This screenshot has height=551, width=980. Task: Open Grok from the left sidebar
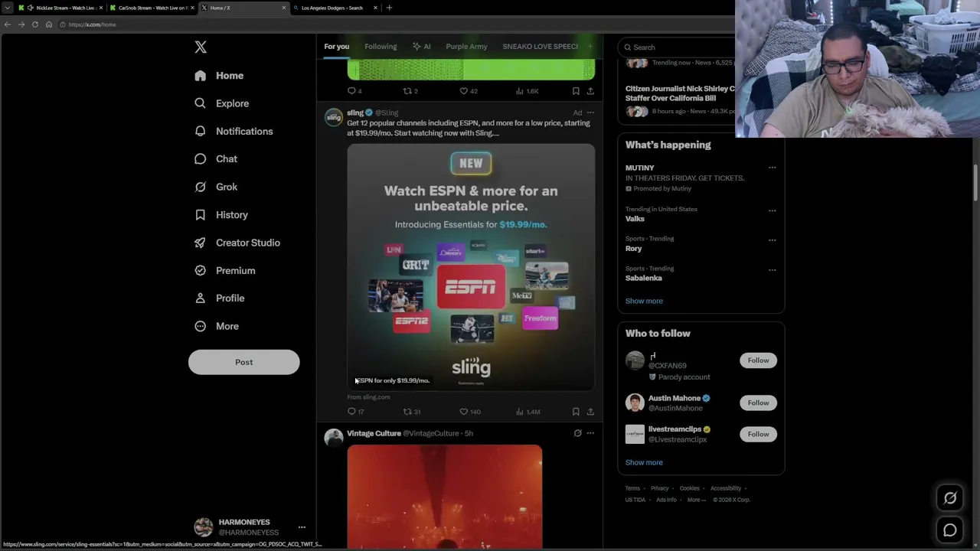(216, 187)
